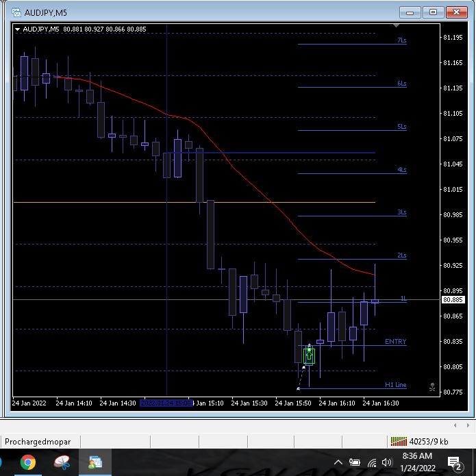
Task: Show hidden system tray icons
Action: pyautogui.click(x=338, y=462)
